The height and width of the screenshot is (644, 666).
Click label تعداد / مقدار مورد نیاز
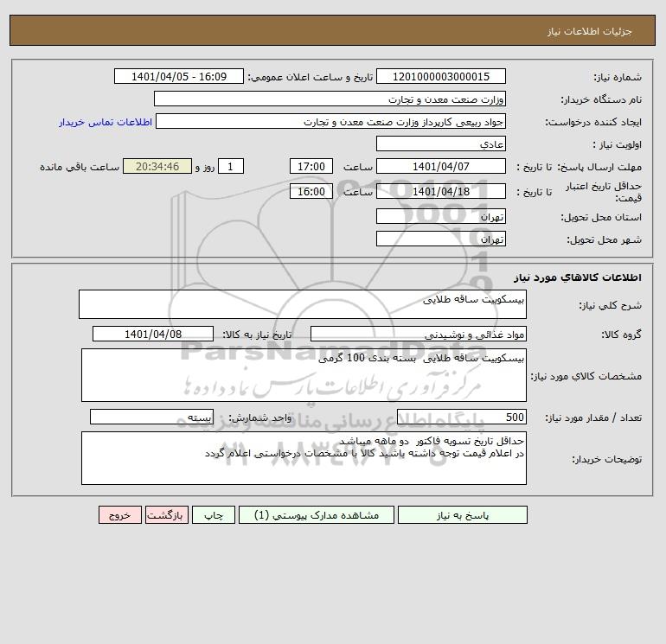(x=593, y=418)
